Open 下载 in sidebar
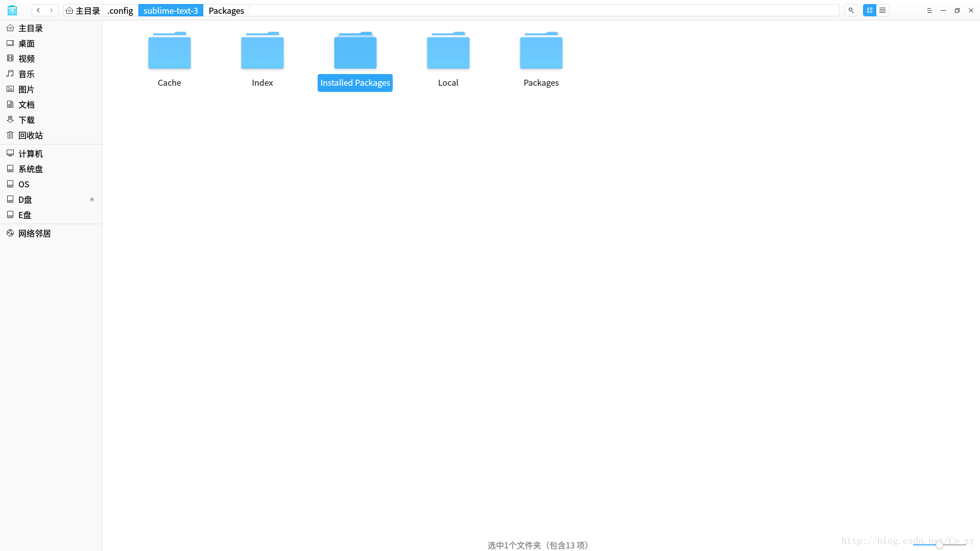Screen dimensions: 980x551 51,120
